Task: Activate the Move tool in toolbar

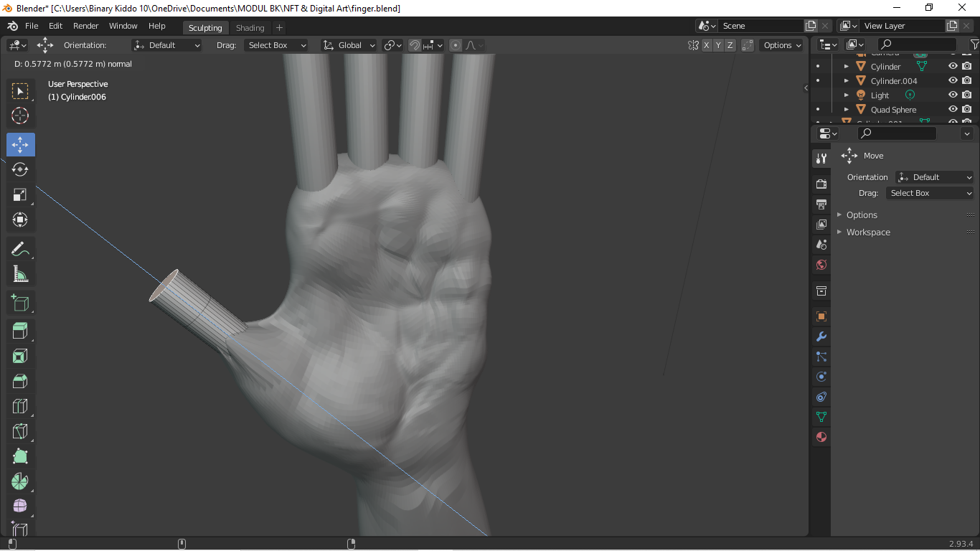Action: pos(20,144)
